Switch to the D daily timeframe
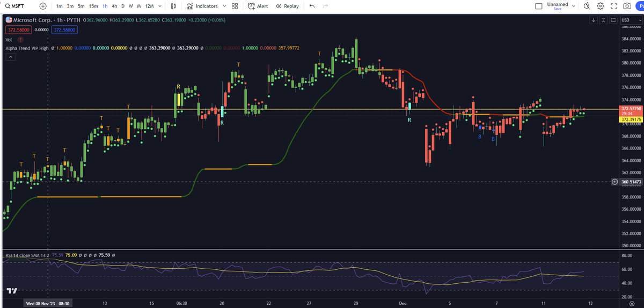This screenshot has height=308, width=644. tap(123, 6)
